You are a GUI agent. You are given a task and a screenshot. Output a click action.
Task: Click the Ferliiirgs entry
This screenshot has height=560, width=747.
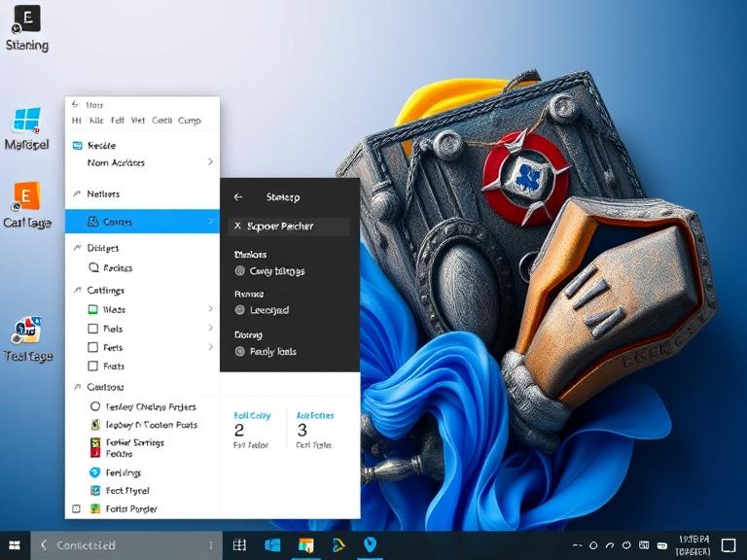[x=124, y=472]
